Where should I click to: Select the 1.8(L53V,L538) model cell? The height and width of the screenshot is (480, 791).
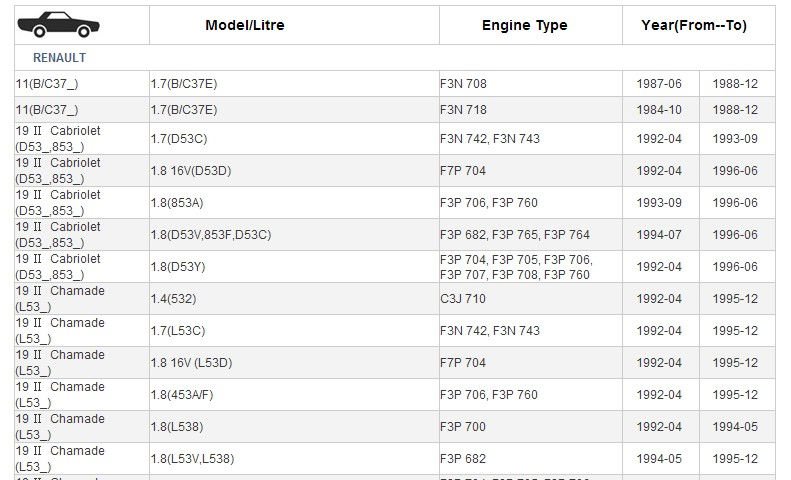(192, 459)
